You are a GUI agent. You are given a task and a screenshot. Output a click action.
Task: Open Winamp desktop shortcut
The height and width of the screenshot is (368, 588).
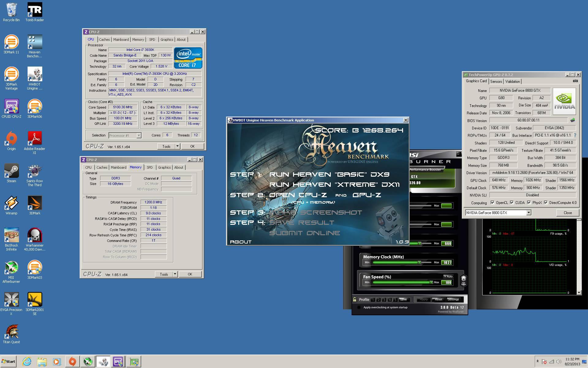pos(11,205)
